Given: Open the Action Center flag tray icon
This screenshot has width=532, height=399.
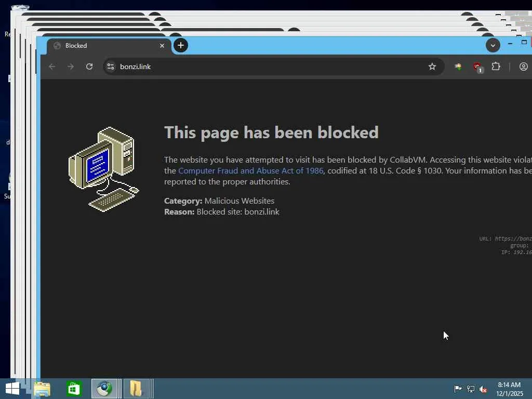Looking at the screenshot, I should click(x=458, y=389).
